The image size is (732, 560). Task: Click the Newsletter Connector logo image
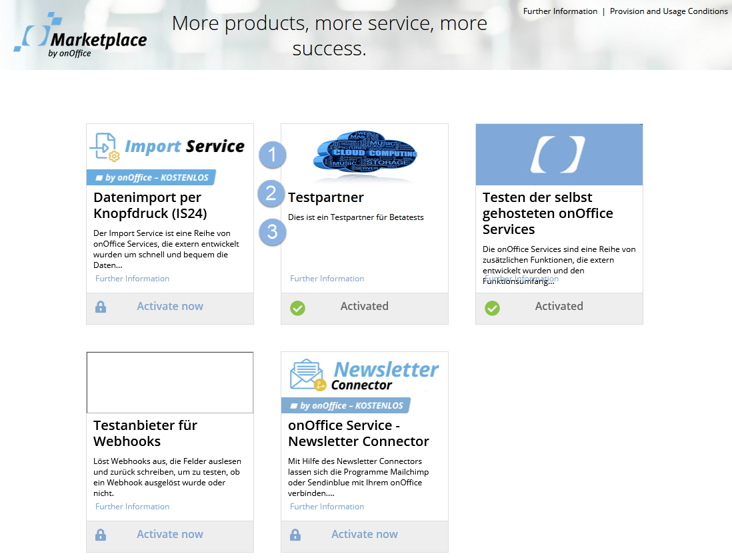tap(364, 375)
